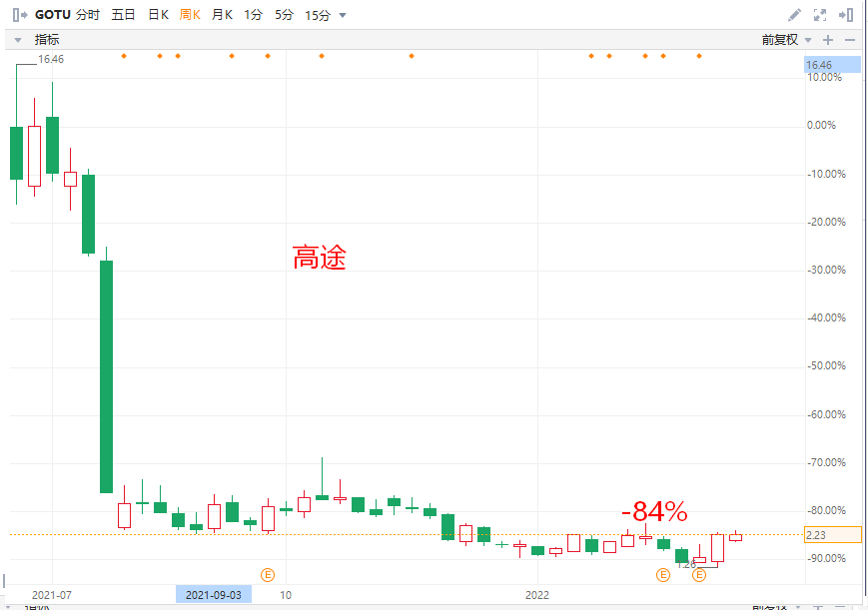The width and height of the screenshot is (868, 610).
Task: Click the 2021-09-03 date label on axis
Action: pyautogui.click(x=214, y=595)
